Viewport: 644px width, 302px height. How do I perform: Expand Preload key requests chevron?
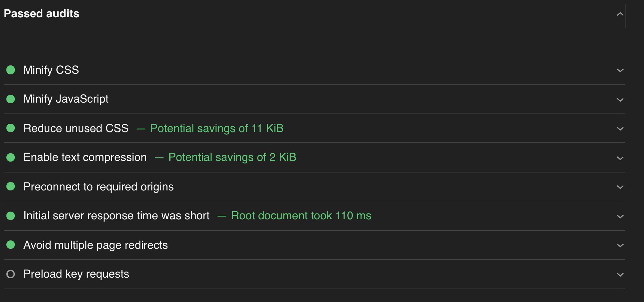620,274
